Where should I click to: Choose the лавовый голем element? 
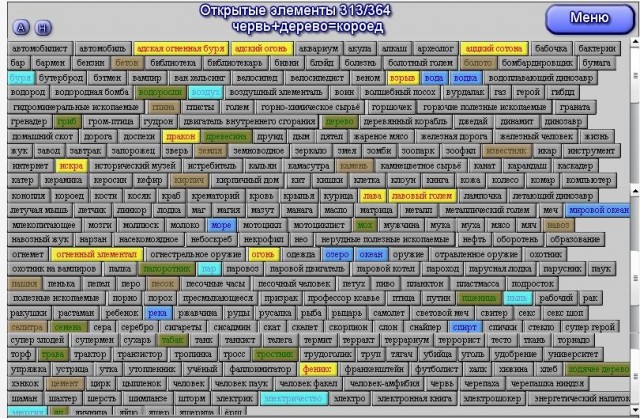click(x=422, y=196)
